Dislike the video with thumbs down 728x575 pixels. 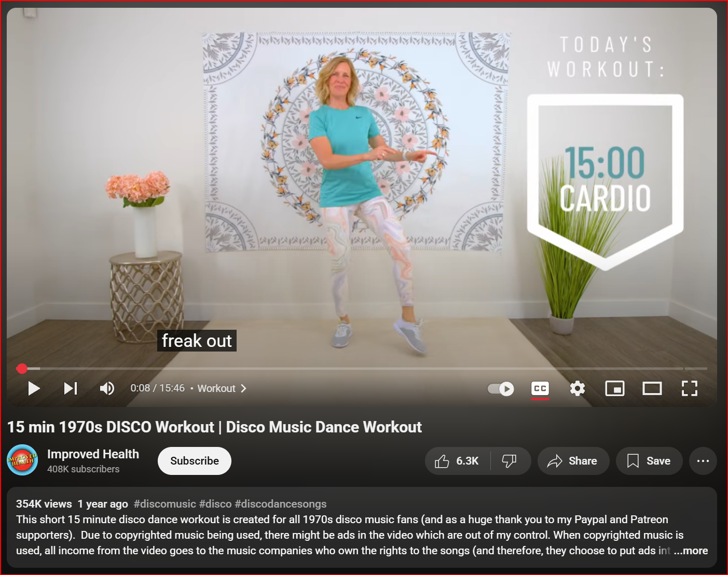pyautogui.click(x=510, y=461)
